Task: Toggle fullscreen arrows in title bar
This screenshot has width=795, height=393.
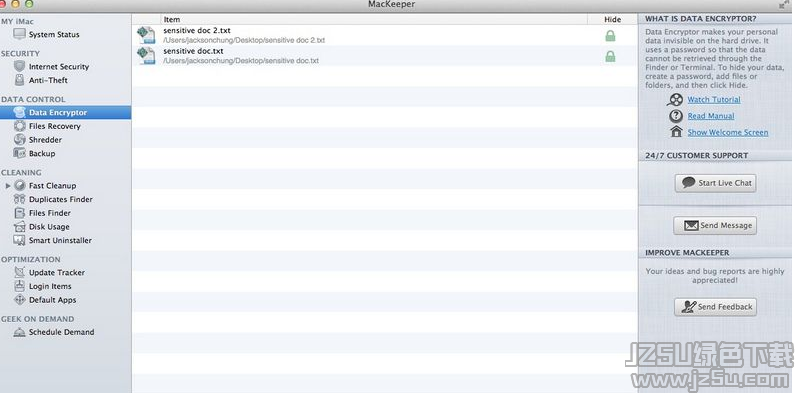Action: click(784, 4)
